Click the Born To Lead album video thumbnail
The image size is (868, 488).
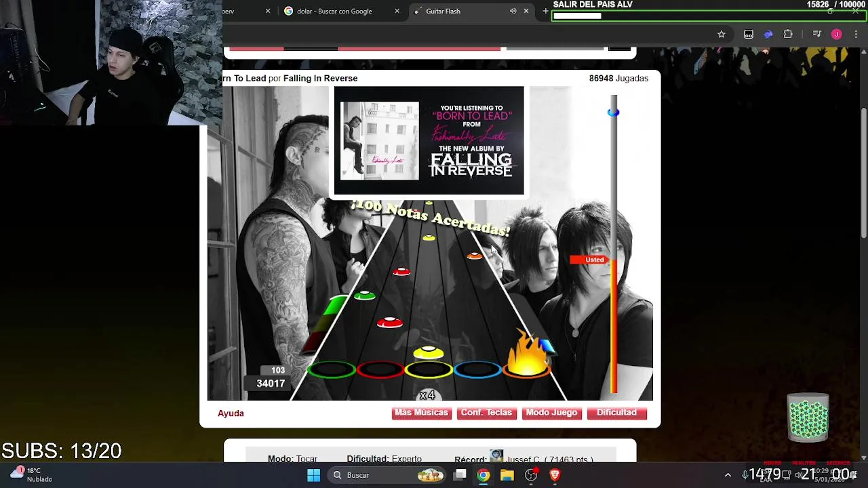(x=429, y=140)
